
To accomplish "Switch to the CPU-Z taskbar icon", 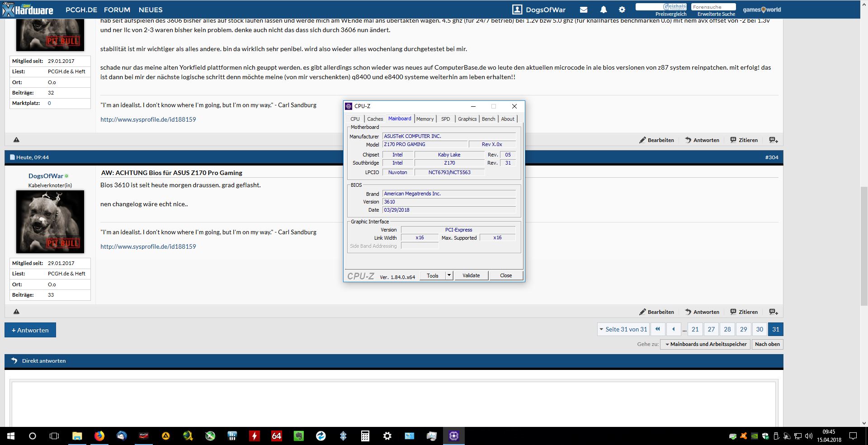I will (x=454, y=436).
